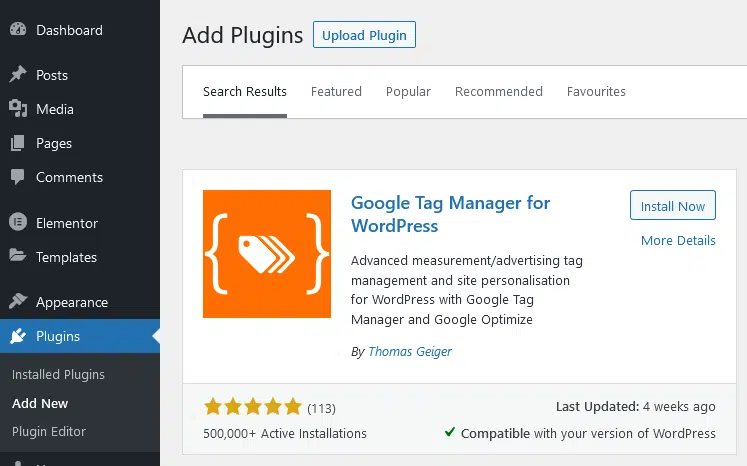Click the Dashboard gauge icon
747x466 pixels.
[x=18, y=30]
